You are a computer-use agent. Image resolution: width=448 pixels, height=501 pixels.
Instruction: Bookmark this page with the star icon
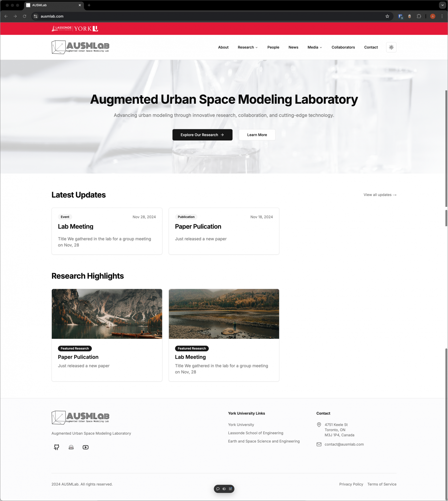[387, 16]
